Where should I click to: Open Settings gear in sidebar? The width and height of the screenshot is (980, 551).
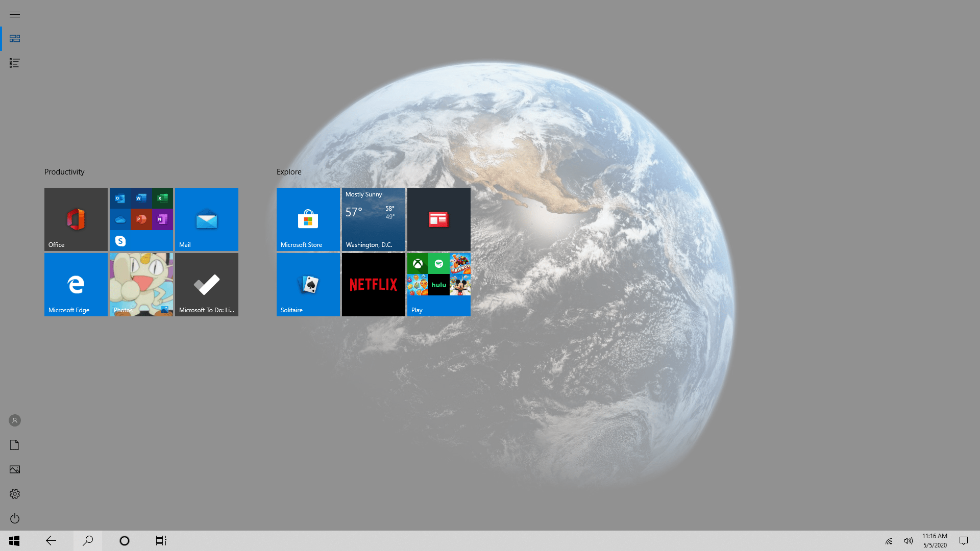(14, 494)
